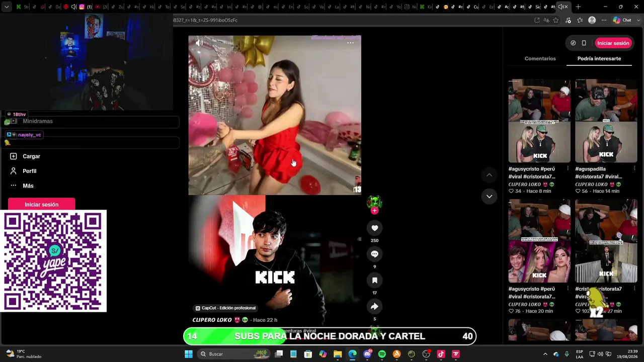This screenshot has height=362, width=644.
Task: Open Cargar in the sidebar
Action: 31,156
